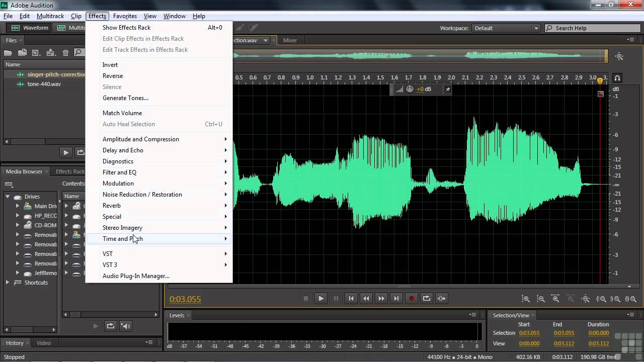Click the yellow playhead marker on ruler
The width and height of the screenshot is (644, 362).
(600, 80)
